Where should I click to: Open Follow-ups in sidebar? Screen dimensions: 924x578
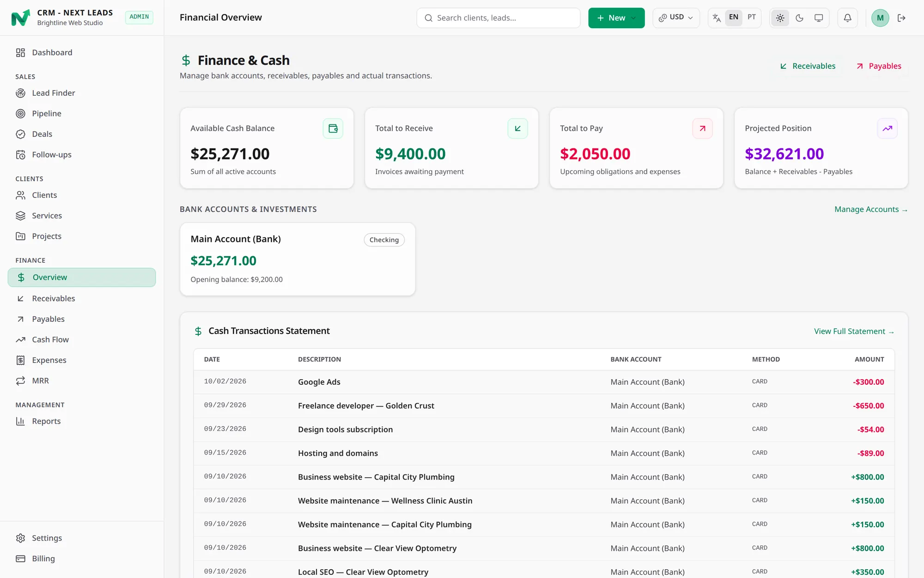pyautogui.click(x=82, y=155)
